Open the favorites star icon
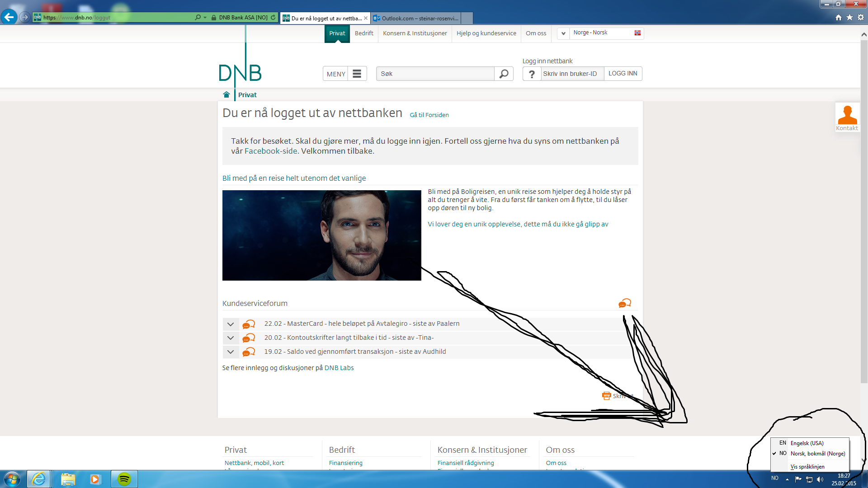 [849, 17]
